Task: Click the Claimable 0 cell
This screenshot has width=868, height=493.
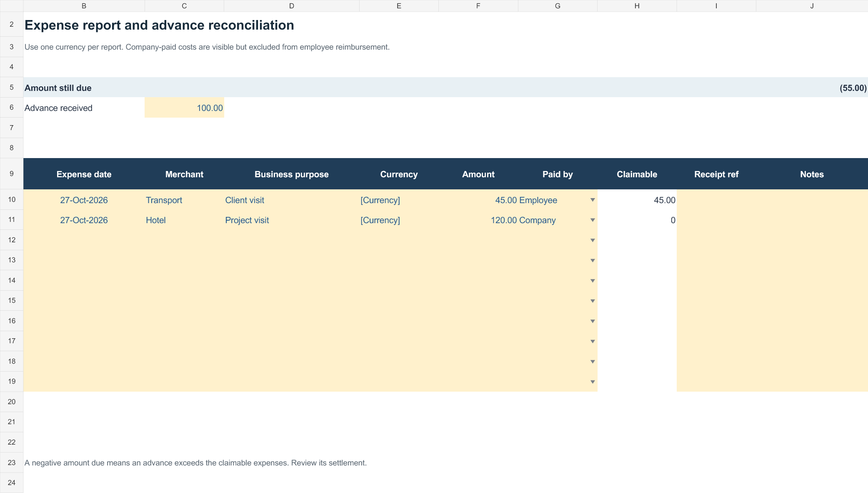Action: [x=637, y=220]
